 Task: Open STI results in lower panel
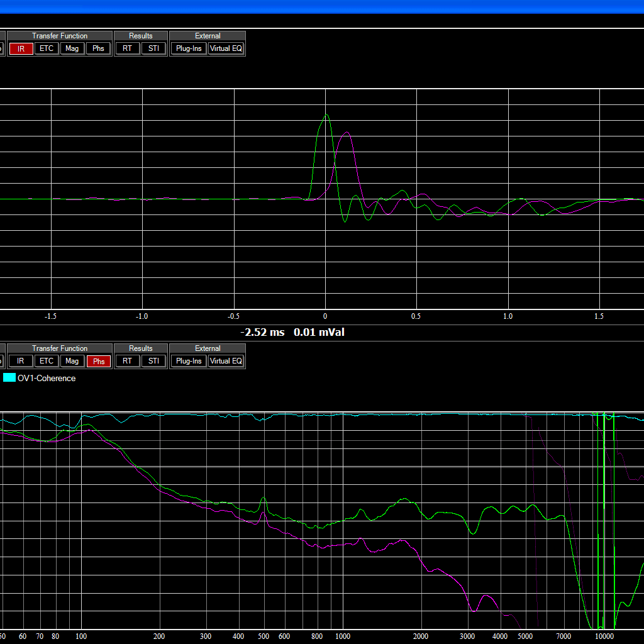[x=153, y=361]
